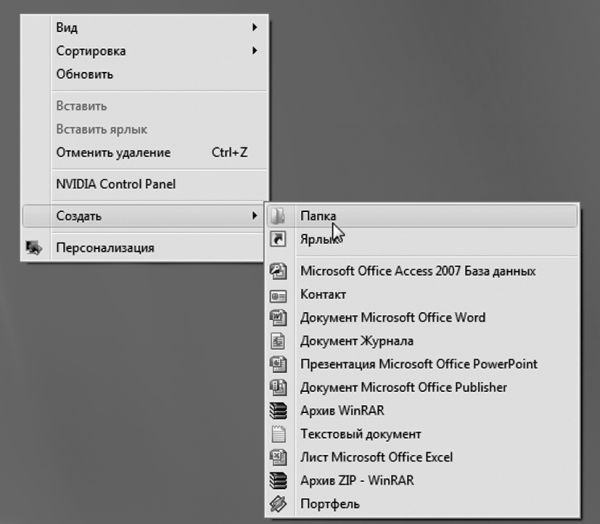The height and width of the screenshot is (524, 600).
Task: Open NVIDIA Control Panel entry
Action: (116, 184)
